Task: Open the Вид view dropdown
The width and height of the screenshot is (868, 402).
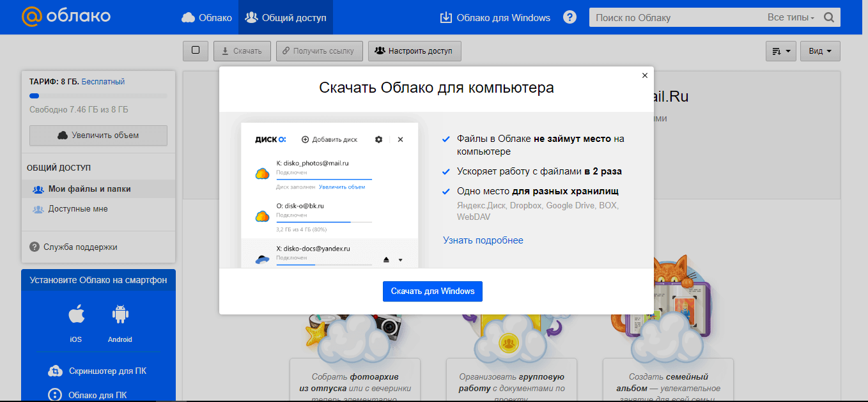Action: pos(820,51)
